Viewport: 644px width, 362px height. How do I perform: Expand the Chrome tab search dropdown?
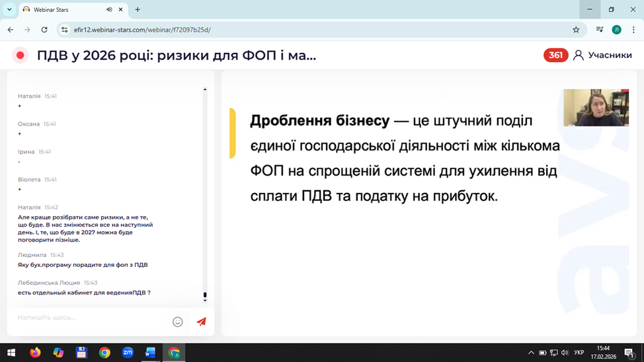(x=9, y=10)
